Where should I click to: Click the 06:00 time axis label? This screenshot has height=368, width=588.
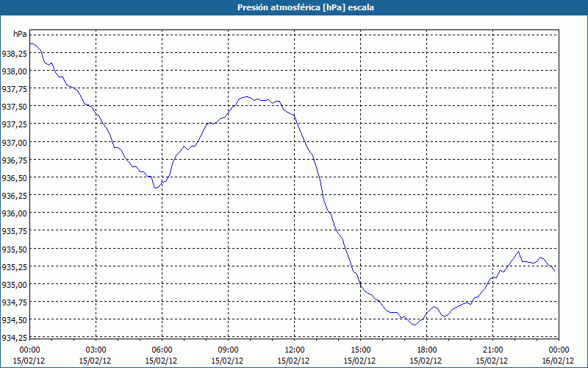coord(162,350)
